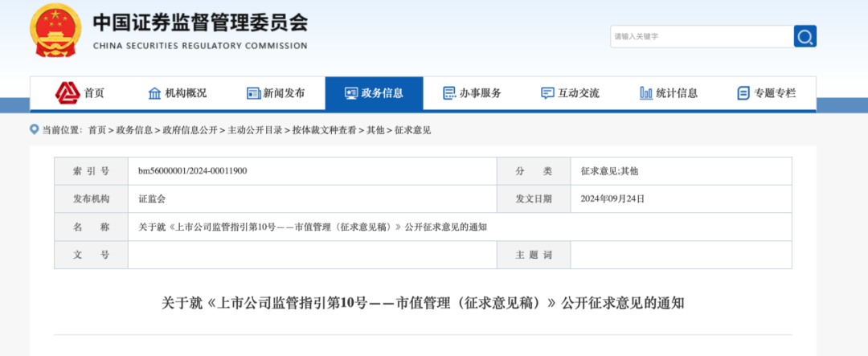This screenshot has width=868, height=356.
Task: Click the category value 征求意见;其他
Action: pyautogui.click(x=609, y=171)
